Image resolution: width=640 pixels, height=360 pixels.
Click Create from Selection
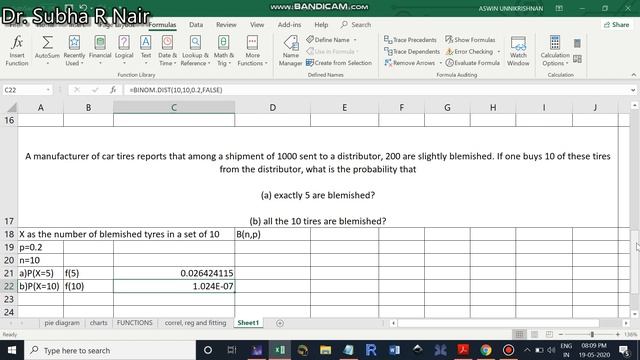[x=339, y=63]
